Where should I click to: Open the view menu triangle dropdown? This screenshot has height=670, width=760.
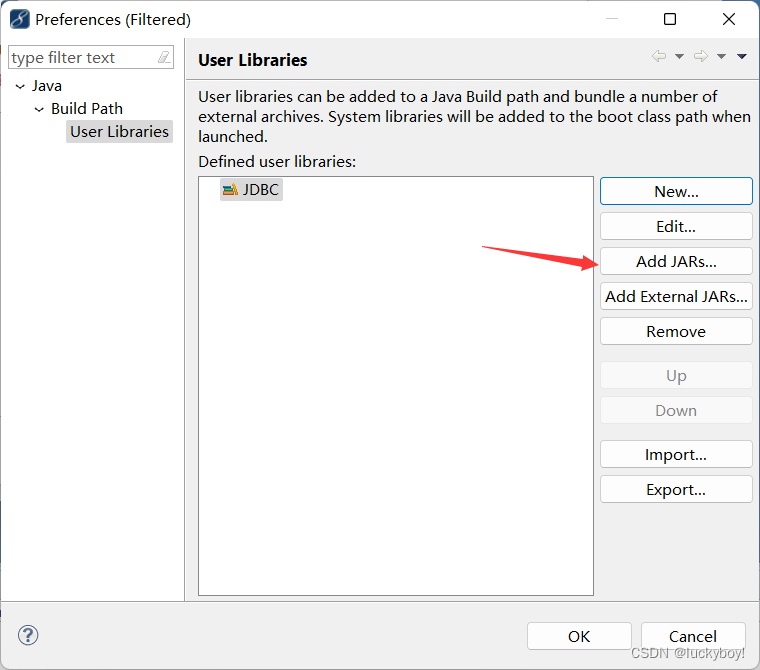click(x=742, y=57)
